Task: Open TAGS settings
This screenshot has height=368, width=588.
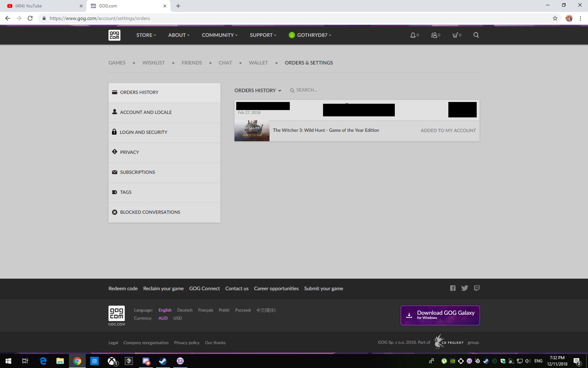Action: click(164, 192)
